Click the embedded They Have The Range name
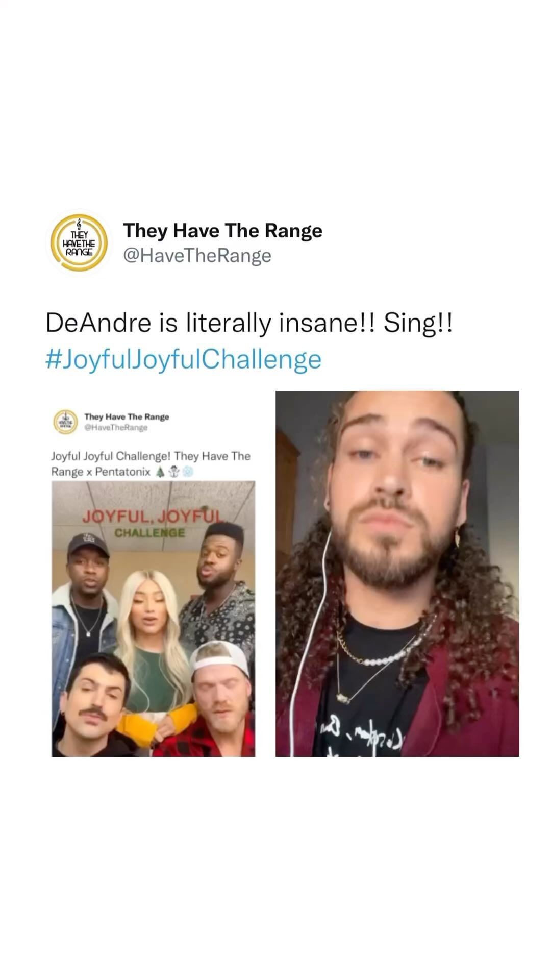Image resolution: width=551 pixels, height=980 pixels. pos(127,417)
